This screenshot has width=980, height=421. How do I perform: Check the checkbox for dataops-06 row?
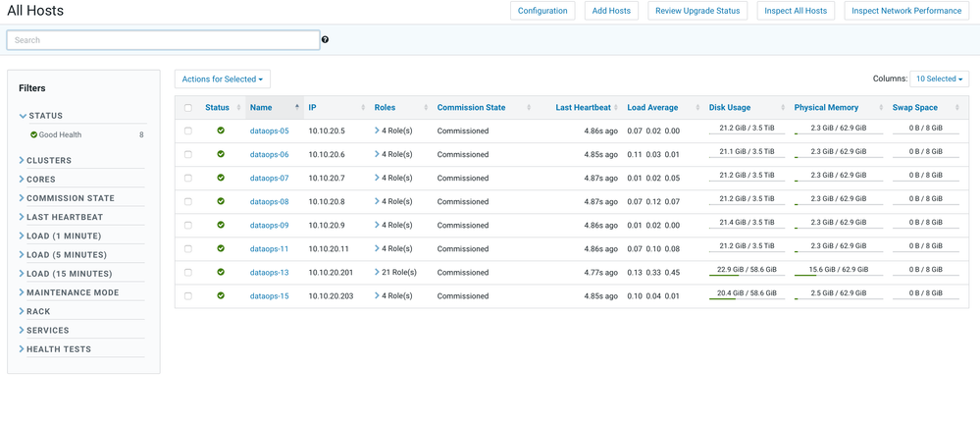click(x=188, y=154)
